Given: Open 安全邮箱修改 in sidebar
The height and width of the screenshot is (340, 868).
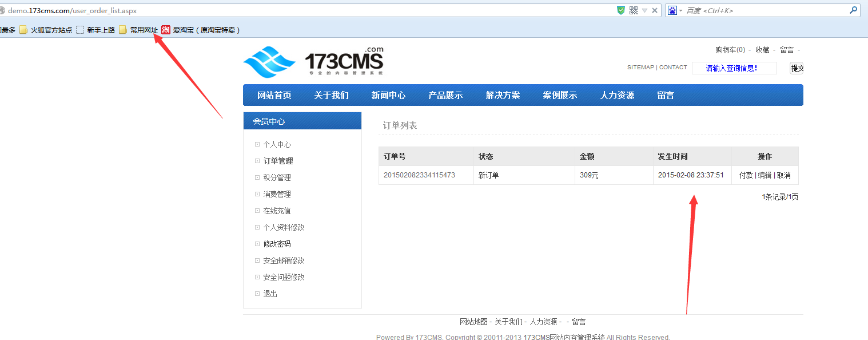Looking at the screenshot, I should click(x=284, y=260).
